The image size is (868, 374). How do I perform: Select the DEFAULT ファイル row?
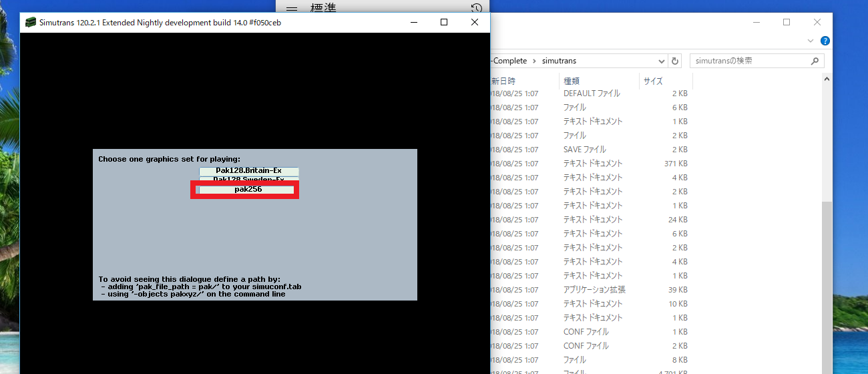tap(592, 93)
